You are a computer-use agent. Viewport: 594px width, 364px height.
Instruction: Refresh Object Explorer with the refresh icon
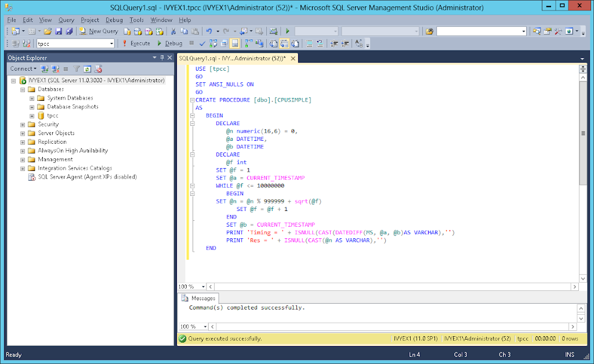pos(87,69)
